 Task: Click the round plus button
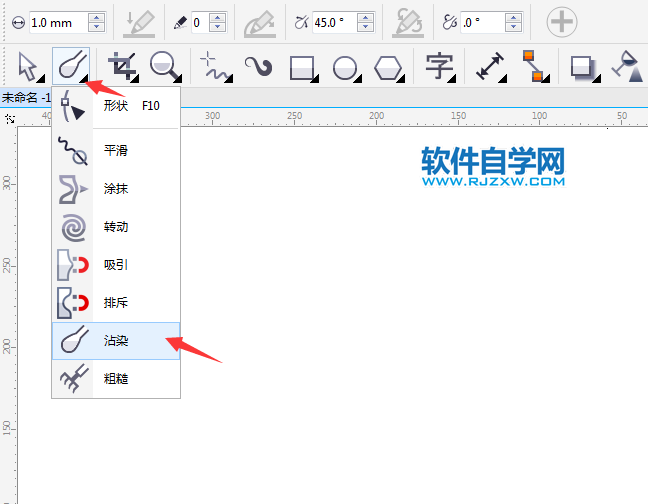[562, 21]
